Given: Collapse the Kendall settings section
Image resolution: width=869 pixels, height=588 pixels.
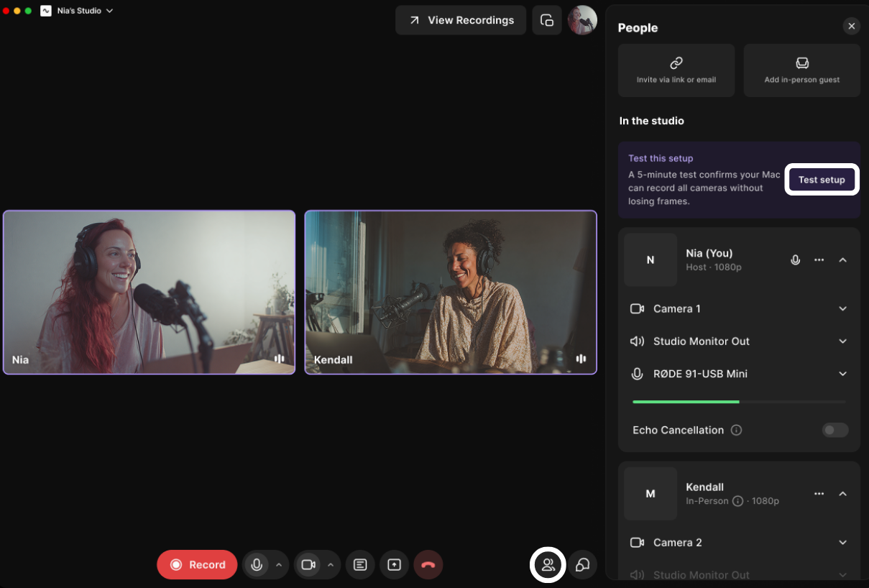Looking at the screenshot, I should coord(843,494).
